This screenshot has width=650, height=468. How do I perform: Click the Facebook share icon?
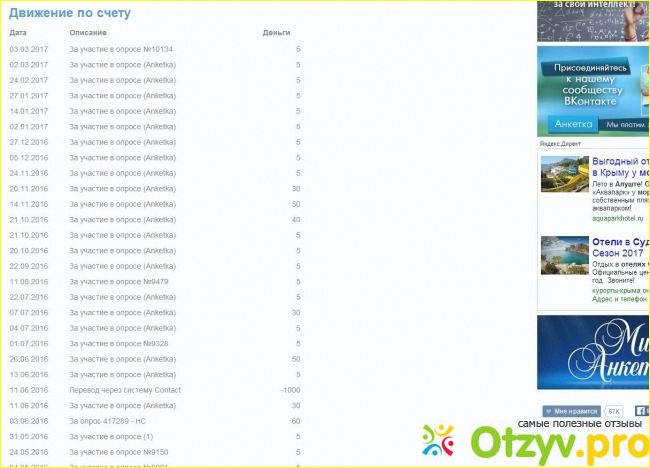point(640,411)
